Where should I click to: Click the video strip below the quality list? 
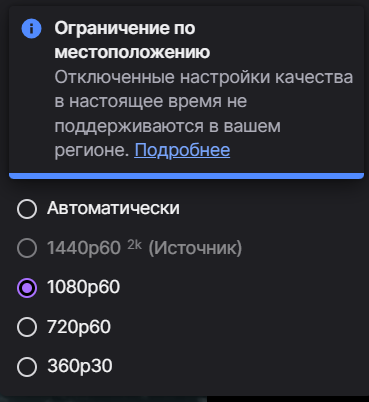103,399
